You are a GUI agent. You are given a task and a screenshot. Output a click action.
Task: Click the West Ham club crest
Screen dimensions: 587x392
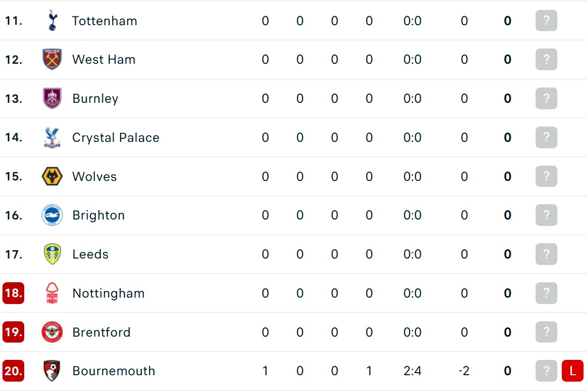coord(52,59)
